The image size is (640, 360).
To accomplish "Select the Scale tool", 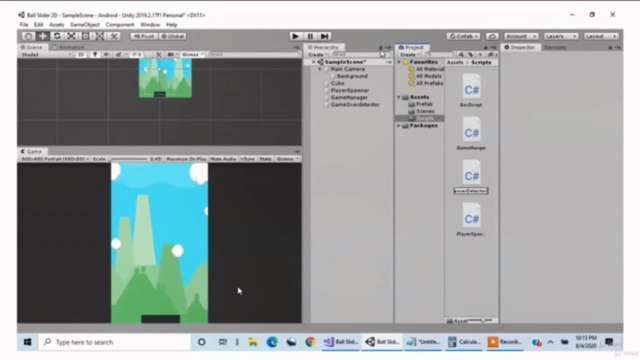I will 71,36.
